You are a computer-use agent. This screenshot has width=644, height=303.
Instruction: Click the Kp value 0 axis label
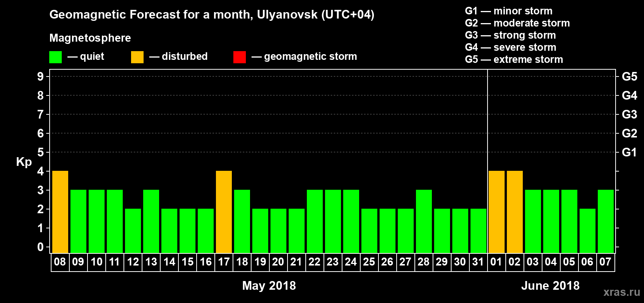[41, 247]
